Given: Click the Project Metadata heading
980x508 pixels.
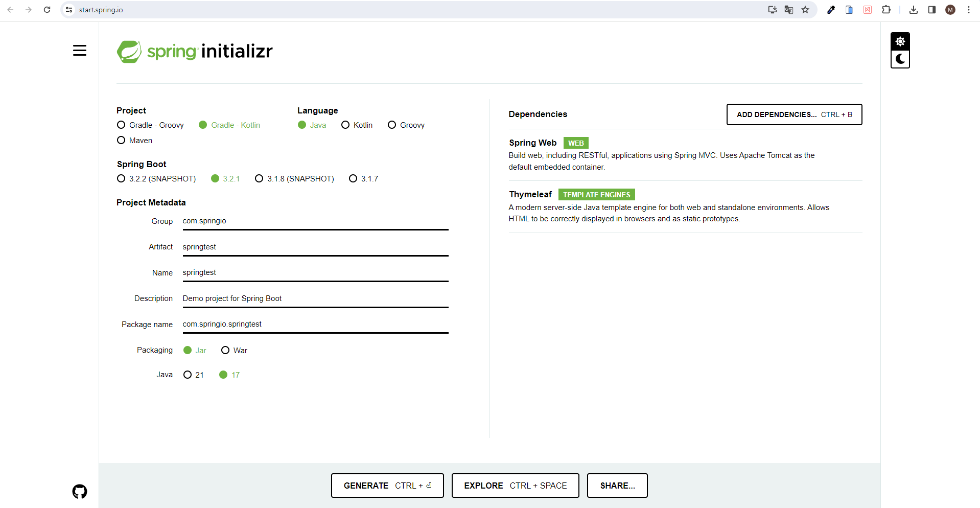Looking at the screenshot, I should [151, 203].
